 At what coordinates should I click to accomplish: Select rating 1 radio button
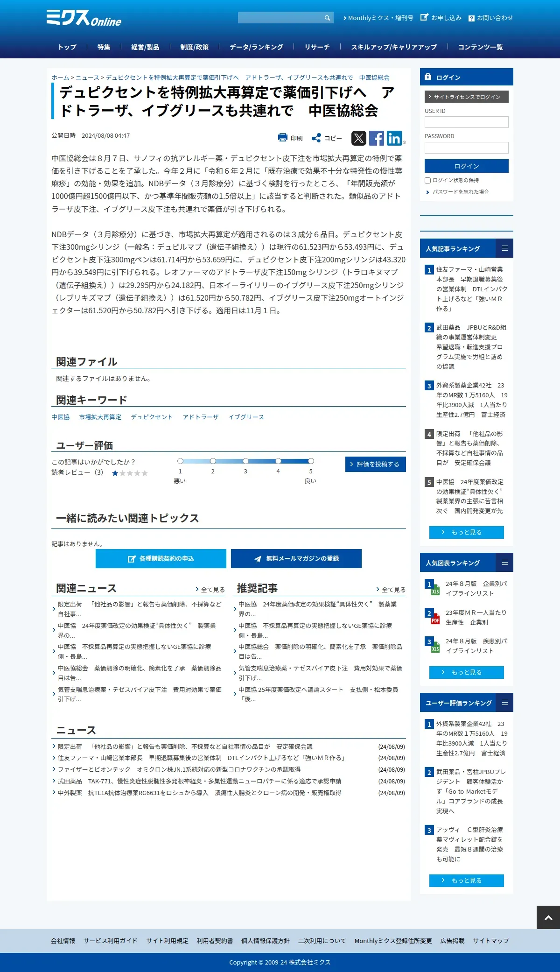point(180,461)
